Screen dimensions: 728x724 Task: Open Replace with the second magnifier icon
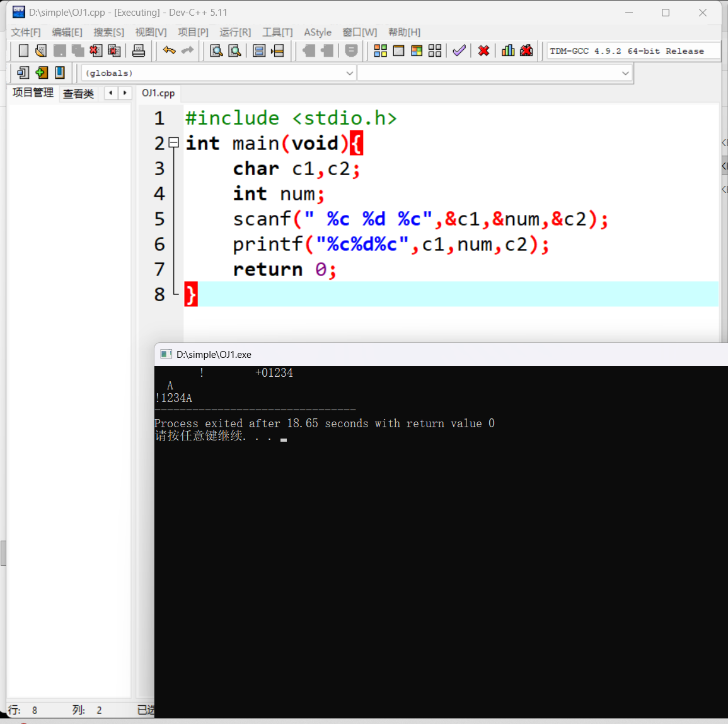coord(235,50)
